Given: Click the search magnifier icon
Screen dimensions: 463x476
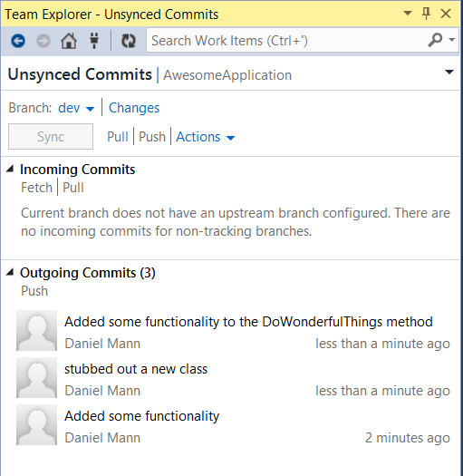Looking at the screenshot, I should click(x=435, y=40).
